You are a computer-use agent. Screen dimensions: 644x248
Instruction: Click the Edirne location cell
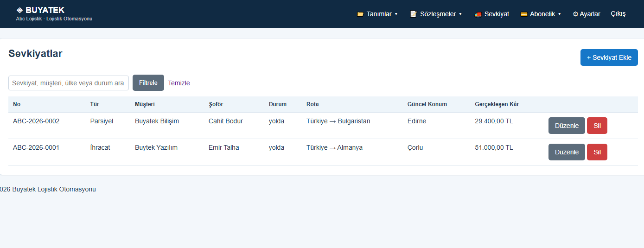(x=417, y=121)
